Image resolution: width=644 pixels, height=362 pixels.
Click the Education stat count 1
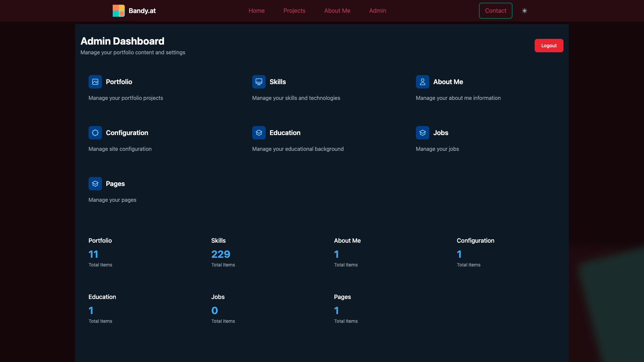91,310
